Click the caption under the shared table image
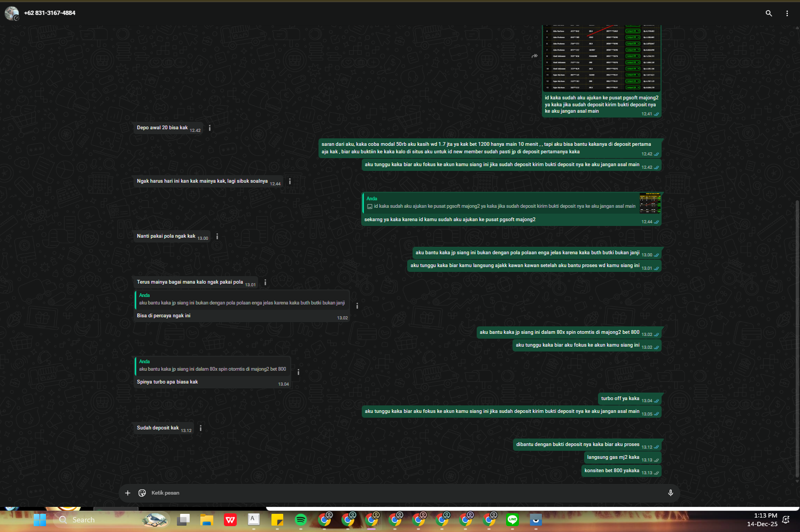Screen dimensions: 800x532 coord(601,105)
